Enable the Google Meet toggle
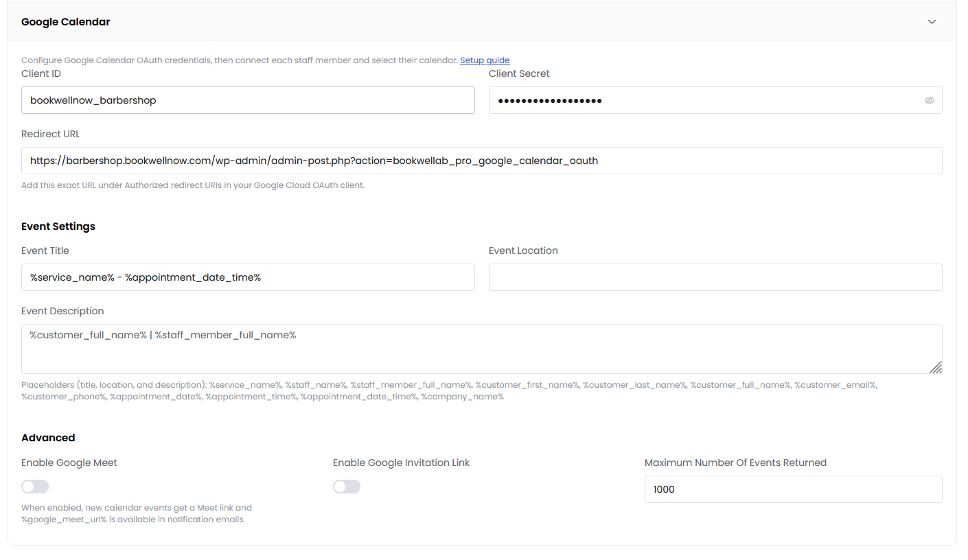 35,487
